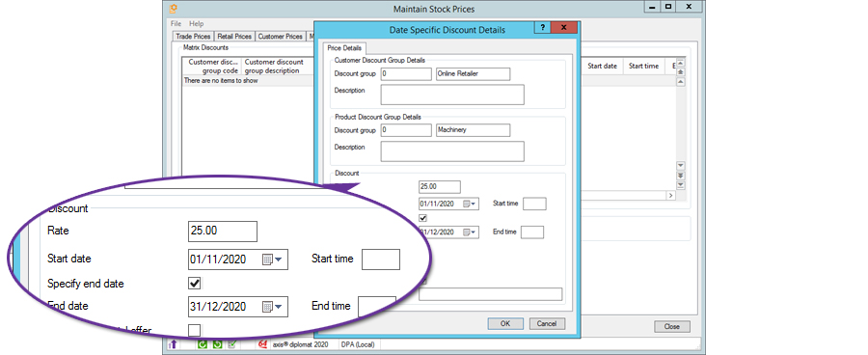Click the Maintain Stock Prices title bar app icon
Image resolution: width=868 pixels, height=355 pixels.
[x=173, y=9]
